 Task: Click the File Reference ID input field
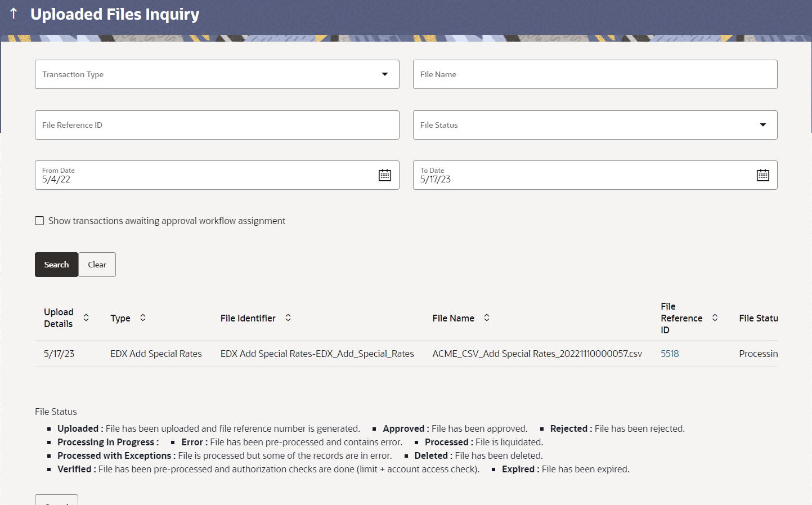click(x=217, y=124)
